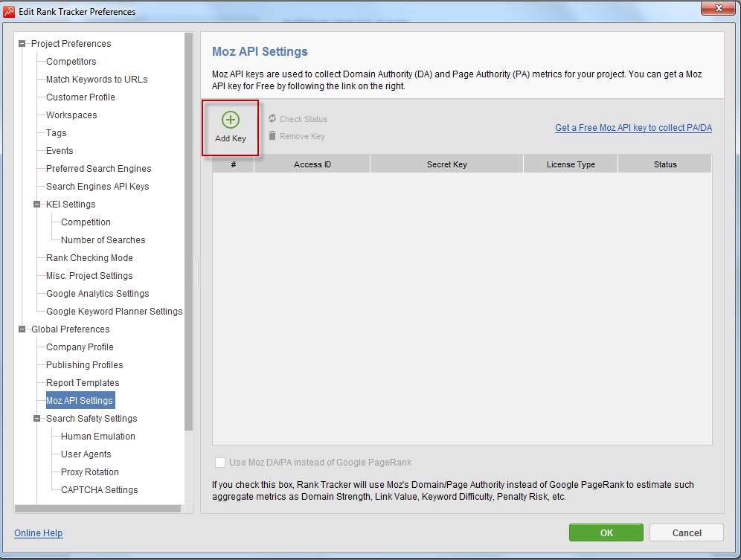741x560 pixels.
Task: Open Customer Profile settings
Action: click(80, 97)
